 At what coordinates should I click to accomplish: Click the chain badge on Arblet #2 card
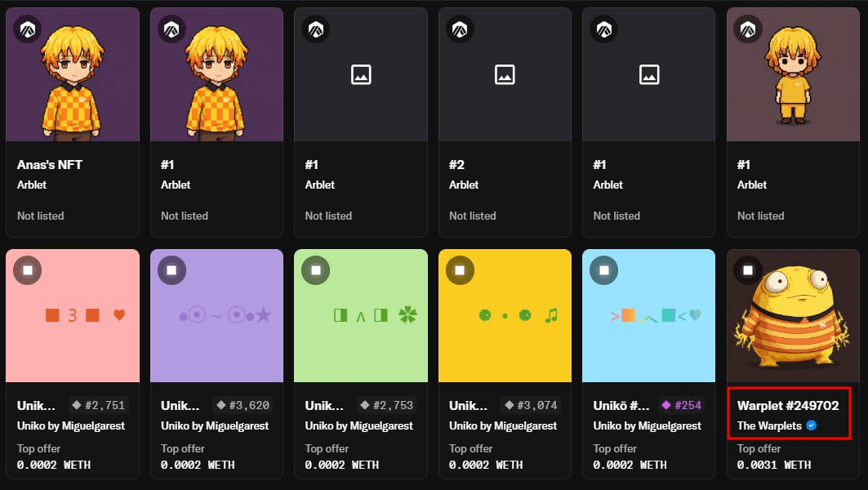(x=460, y=29)
